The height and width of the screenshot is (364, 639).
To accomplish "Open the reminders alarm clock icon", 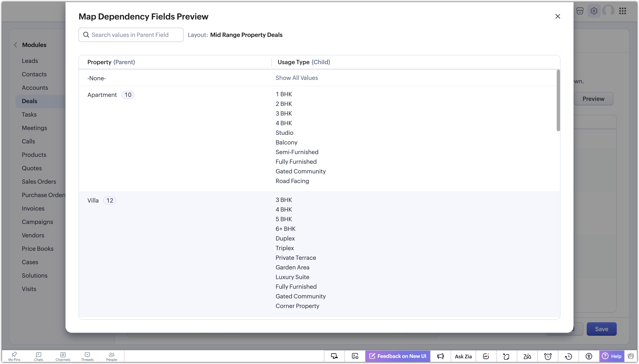I will 548,356.
